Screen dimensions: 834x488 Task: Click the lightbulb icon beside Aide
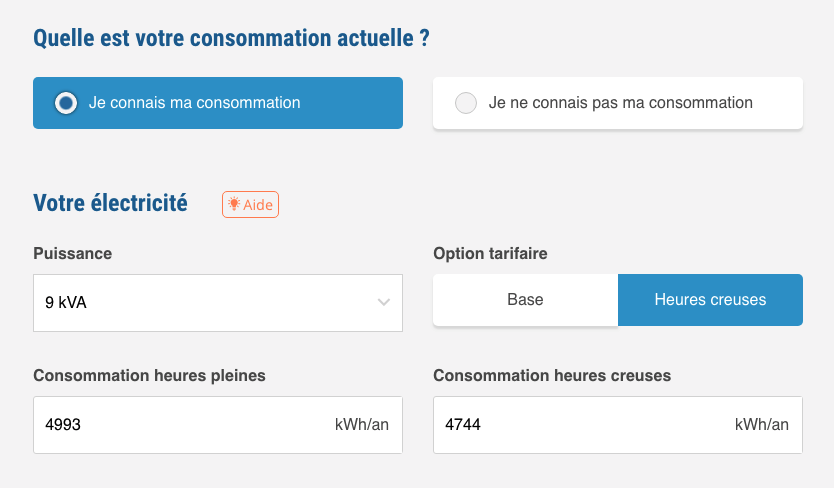233,203
